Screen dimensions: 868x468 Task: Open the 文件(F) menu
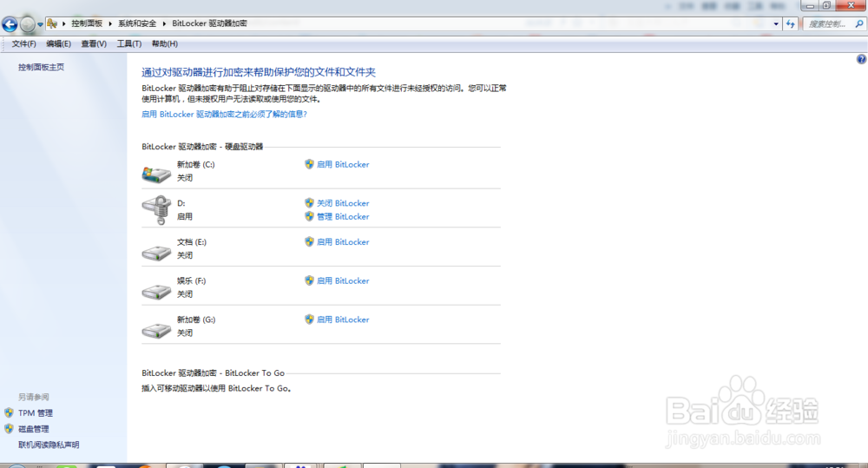pos(23,43)
